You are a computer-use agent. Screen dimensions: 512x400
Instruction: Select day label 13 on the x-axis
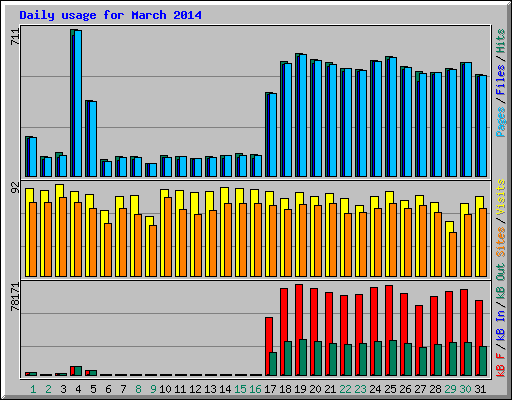pyautogui.click(x=210, y=389)
